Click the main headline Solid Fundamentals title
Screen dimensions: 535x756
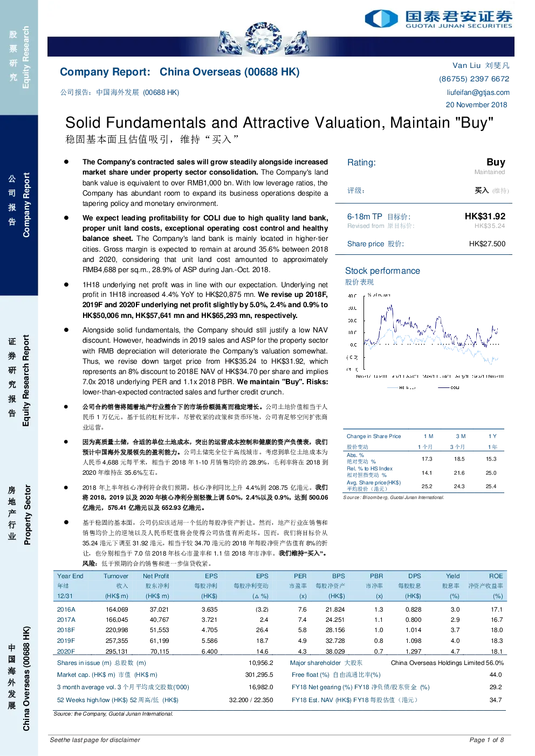(279, 123)
